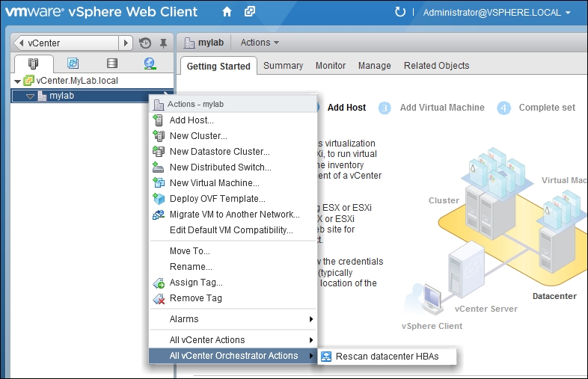This screenshot has height=379, width=588.
Task: Choose Migrate VM to Another Network...
Action: click(233, 215)
